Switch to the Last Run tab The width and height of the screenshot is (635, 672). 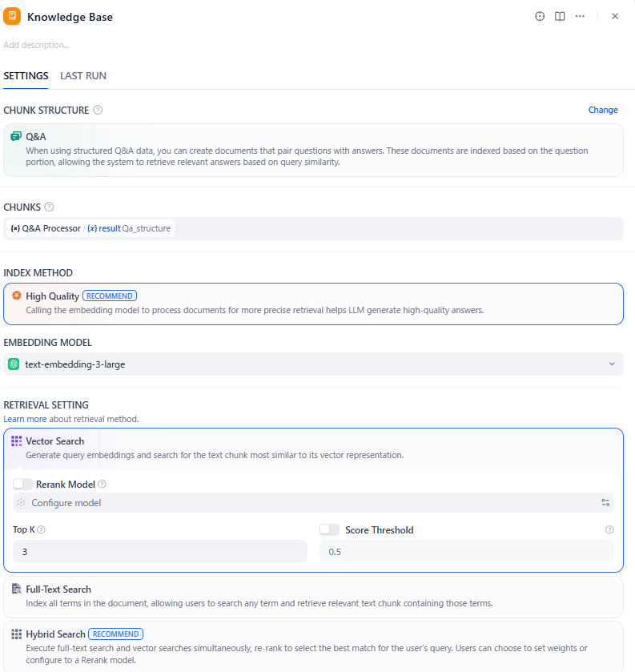point(83,76)
